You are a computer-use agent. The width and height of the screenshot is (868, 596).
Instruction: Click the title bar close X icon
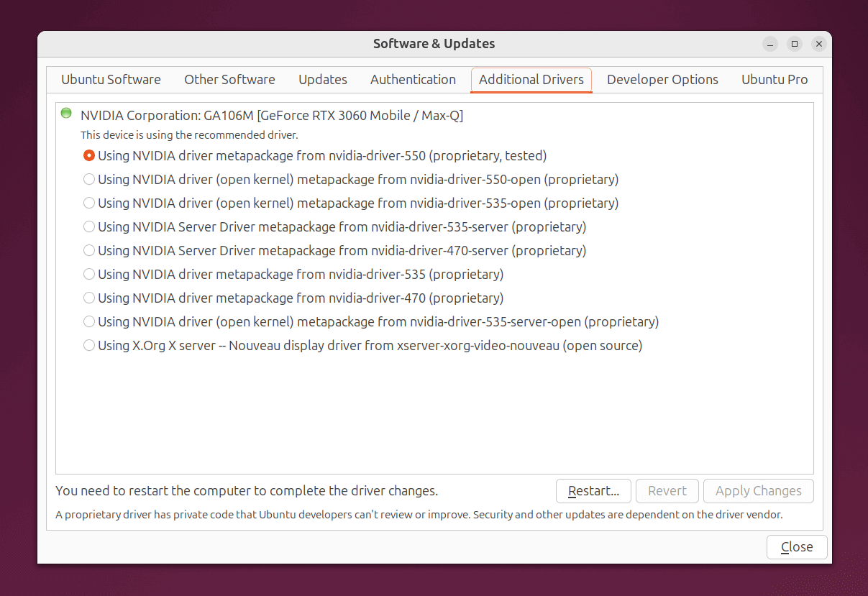point(819,44)
